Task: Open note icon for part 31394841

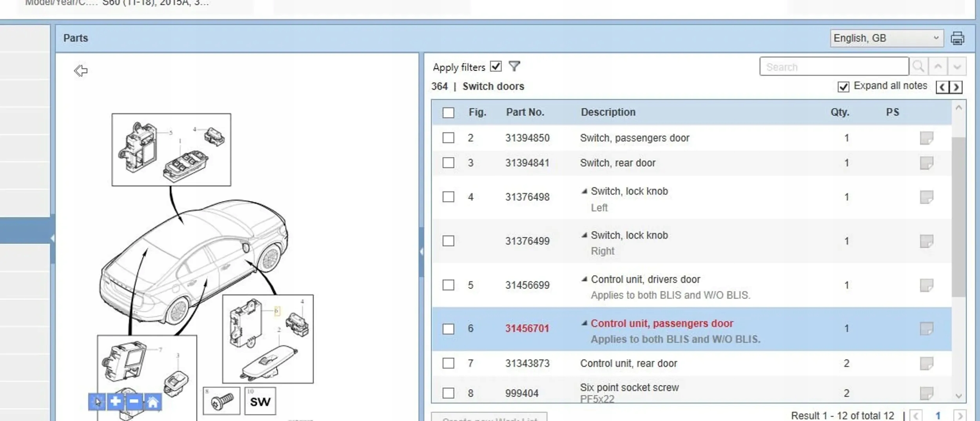Action: click(x=926, y=163)
